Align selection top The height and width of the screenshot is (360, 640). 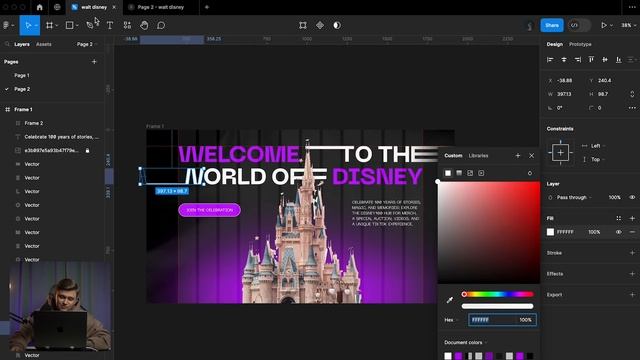pyautogui.click(x=591, y=60)
